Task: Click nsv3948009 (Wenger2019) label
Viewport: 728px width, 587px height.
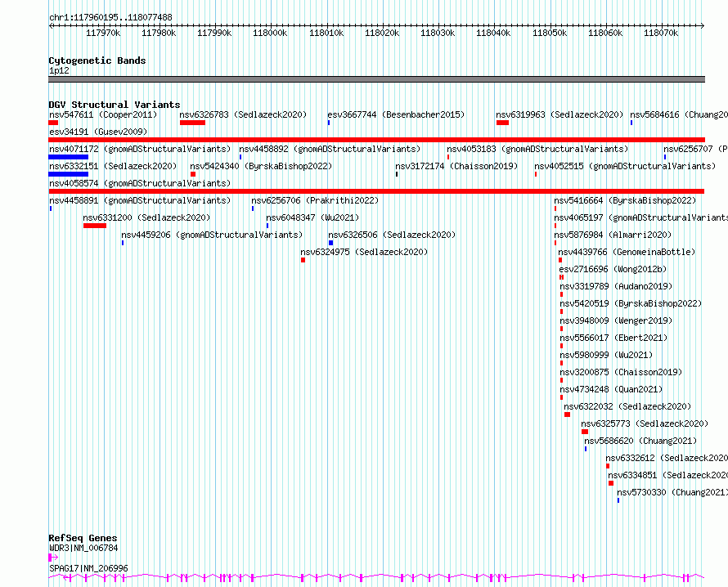Action: click(616, 320)
